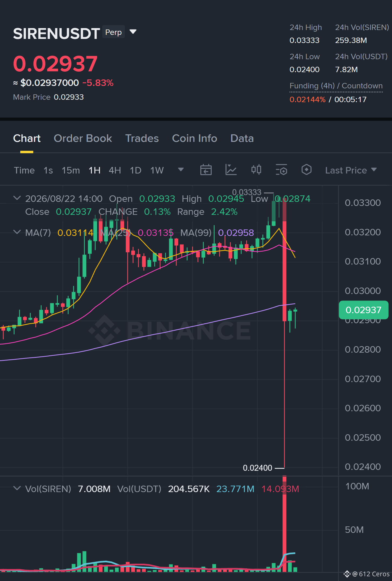Click the large red last price 0.02937
The image size is (392, 581).
coord(55,64)
